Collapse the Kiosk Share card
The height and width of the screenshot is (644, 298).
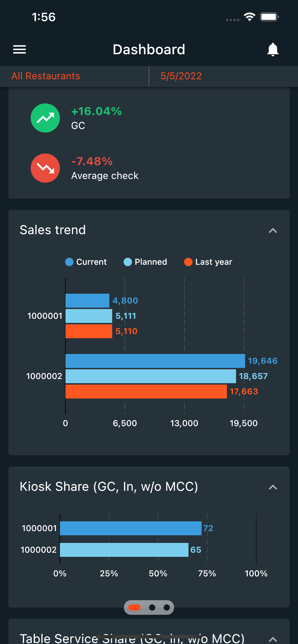(x=273, y=487)
